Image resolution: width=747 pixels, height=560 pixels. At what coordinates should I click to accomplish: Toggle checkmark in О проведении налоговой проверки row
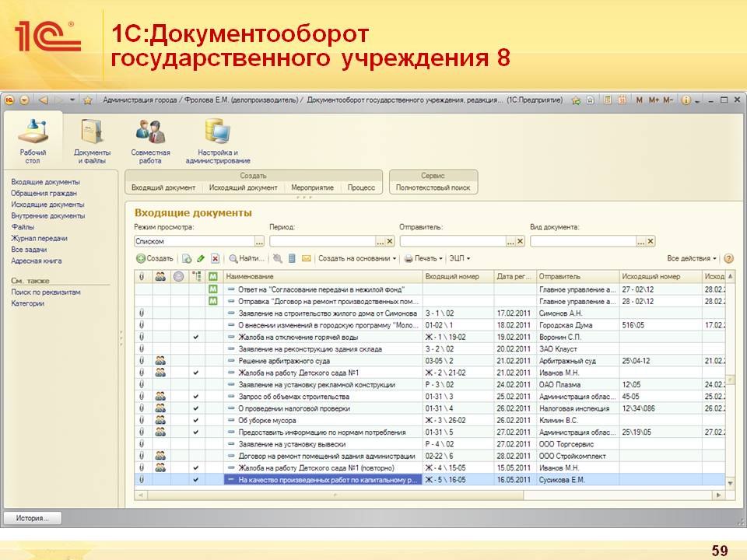[x=196, y=408]
